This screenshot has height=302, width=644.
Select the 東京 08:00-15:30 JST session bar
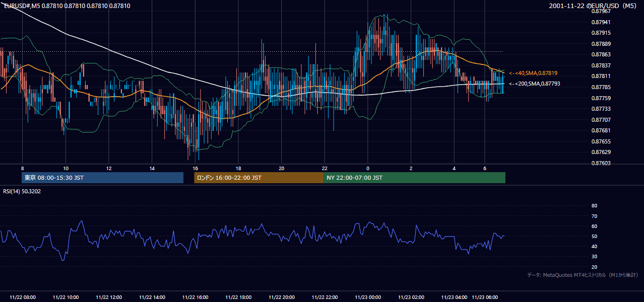click(103, 178)
